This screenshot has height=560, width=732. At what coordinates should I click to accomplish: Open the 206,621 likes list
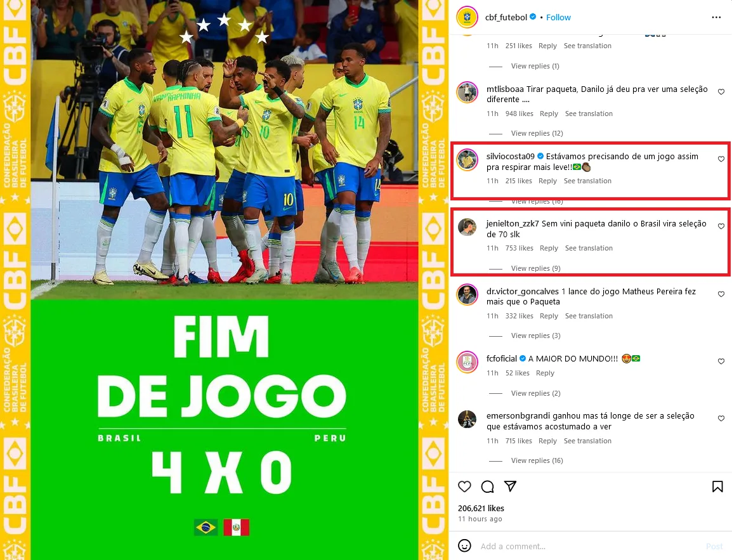481,508
